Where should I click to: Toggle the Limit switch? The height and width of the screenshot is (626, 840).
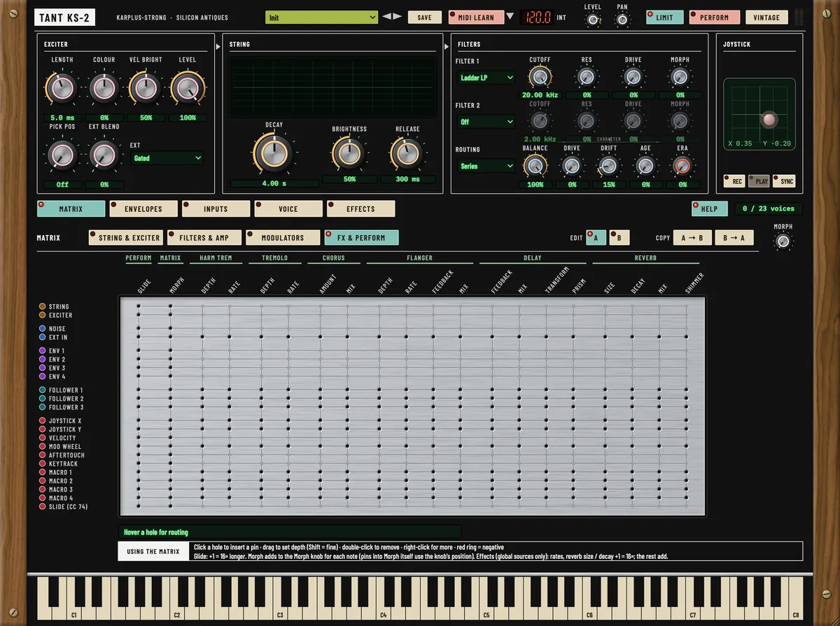point(665,17)
